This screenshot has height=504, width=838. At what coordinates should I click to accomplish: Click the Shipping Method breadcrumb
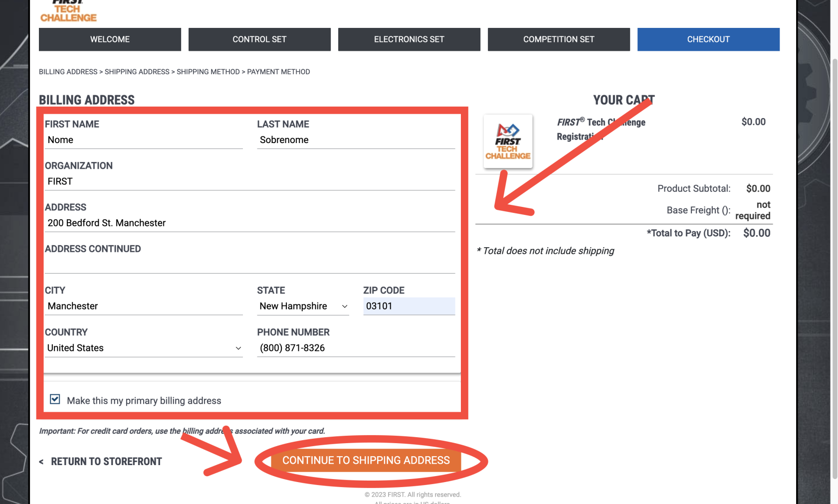(x=208, y=72)
